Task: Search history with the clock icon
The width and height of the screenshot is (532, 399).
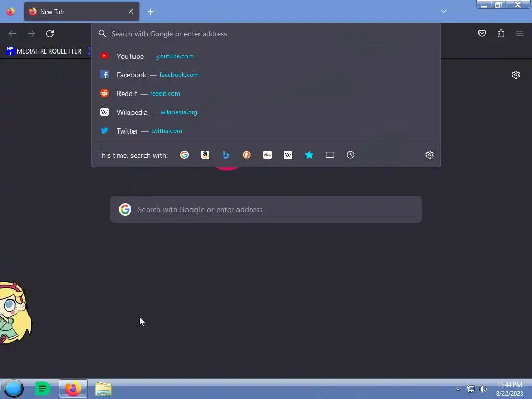Action: (351, 155)
